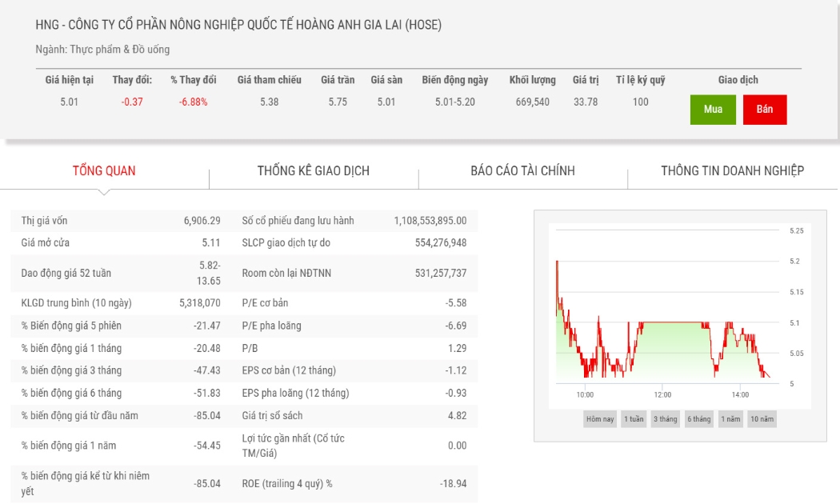Viewport: 840px width, 504px height.
Task: Click the reference price 5.38
Action: (x=269, y=102)
